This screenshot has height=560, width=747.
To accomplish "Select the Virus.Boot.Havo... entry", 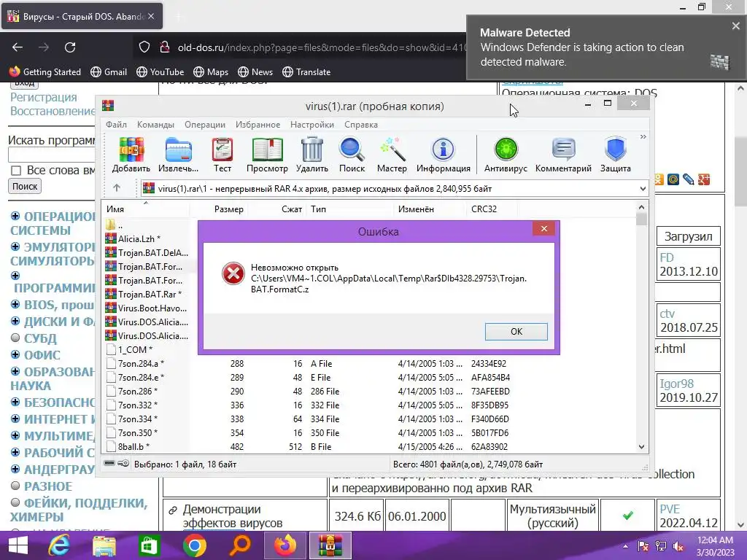I will (147, 308).
